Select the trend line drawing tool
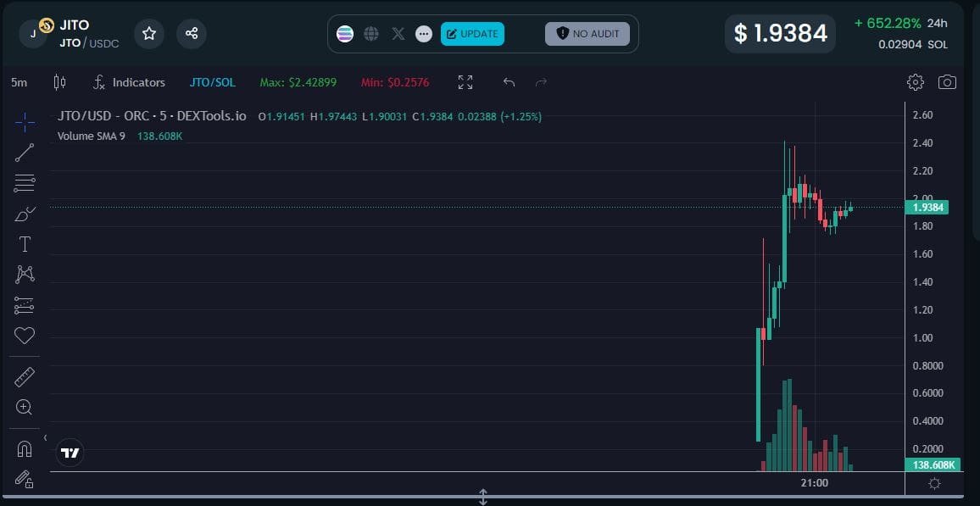980x506 pixels. pyautogui.click(x=25, y=152)
